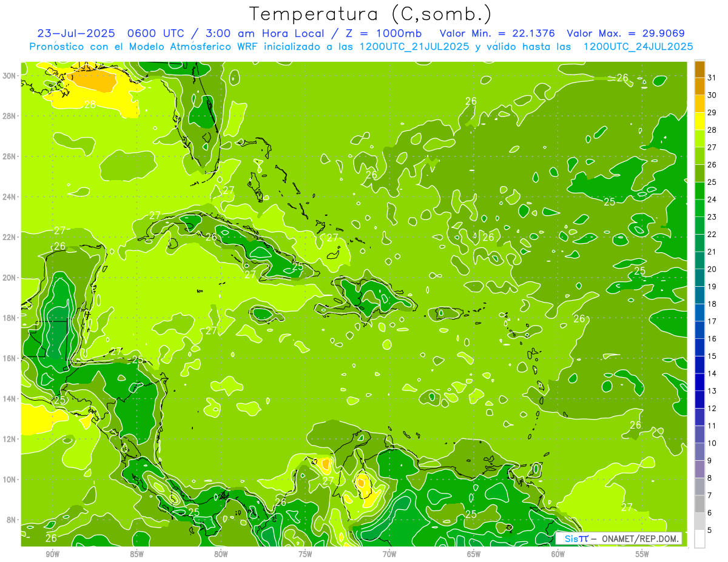Click the "Valor Min. = 22.1376" text
This screenshot has height=562, width=728.
497,33
